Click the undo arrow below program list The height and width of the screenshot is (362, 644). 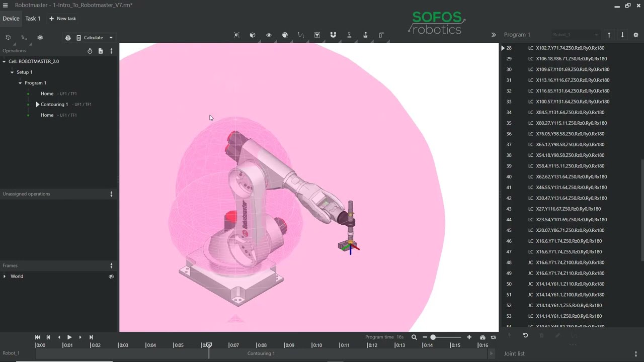pyautogui.click(x=525, y=335)
